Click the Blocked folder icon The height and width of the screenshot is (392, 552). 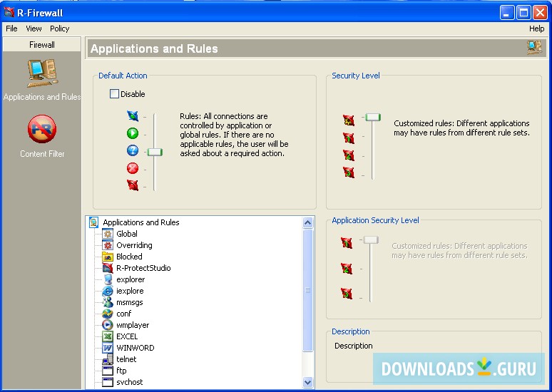click(x=108, y=257)
